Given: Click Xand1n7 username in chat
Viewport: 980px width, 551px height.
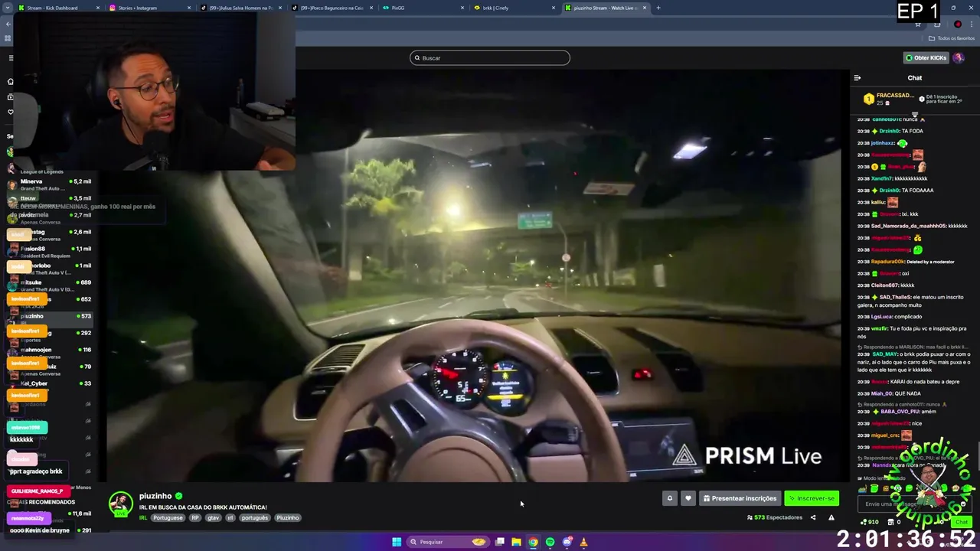Looking at the screenshot, I should 882,178.
